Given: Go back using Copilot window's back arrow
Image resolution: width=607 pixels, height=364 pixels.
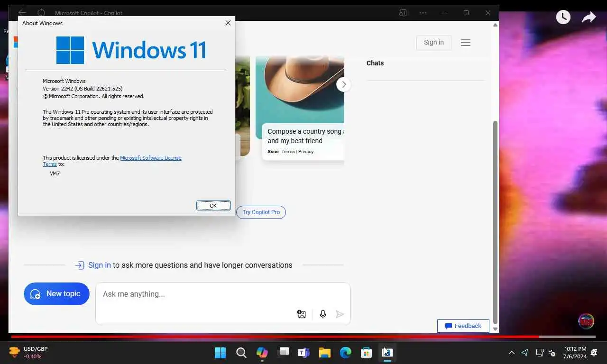Looking at the screenshot, I should pyautogui.click(x=22, y=13).
